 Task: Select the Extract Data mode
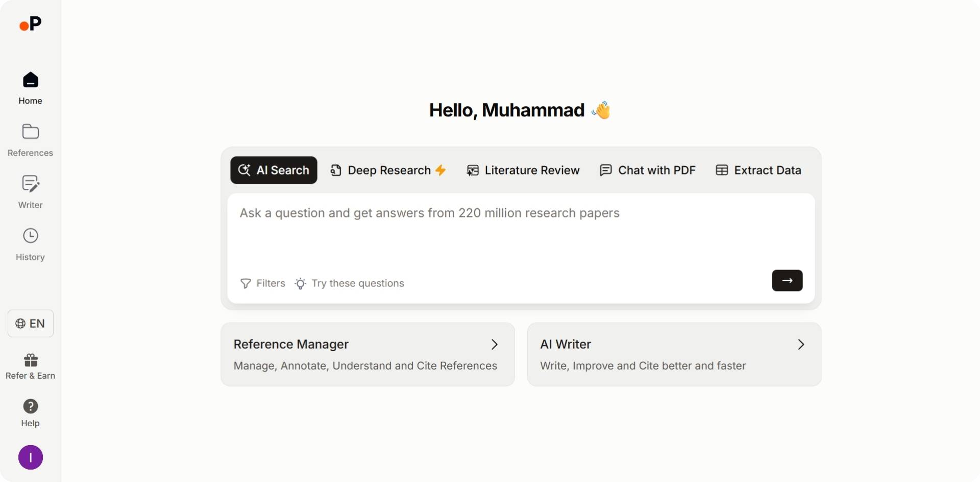tap(758, 170)
